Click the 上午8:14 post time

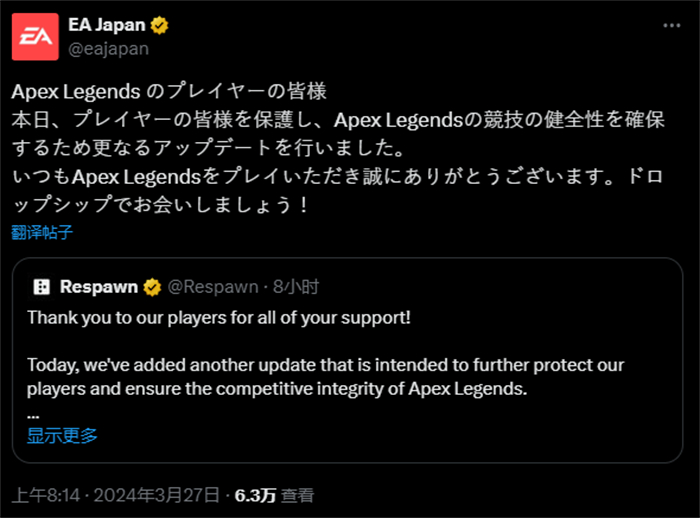[x=46, y=495]
